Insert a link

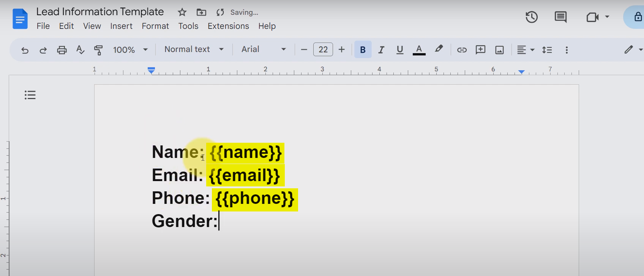(462, 50)
